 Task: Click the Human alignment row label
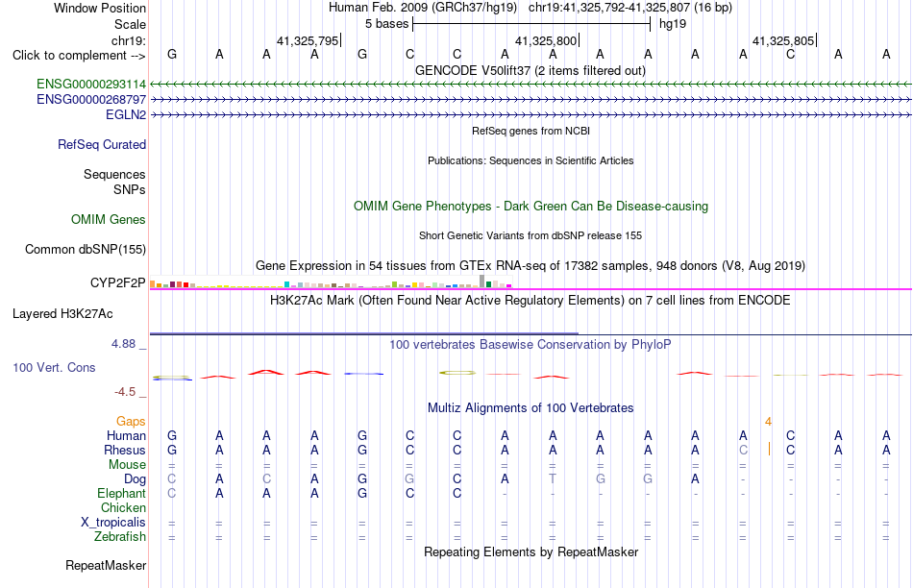tap(126, 435)
